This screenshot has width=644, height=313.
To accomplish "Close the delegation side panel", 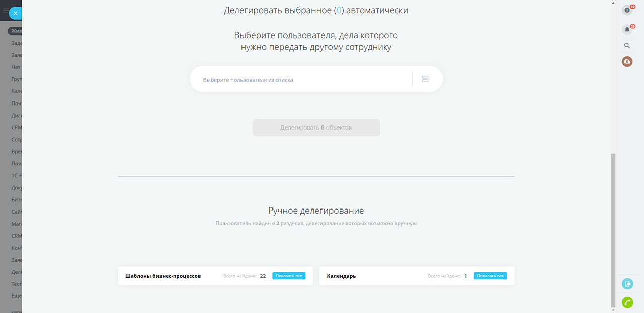I will coord(16,13).
